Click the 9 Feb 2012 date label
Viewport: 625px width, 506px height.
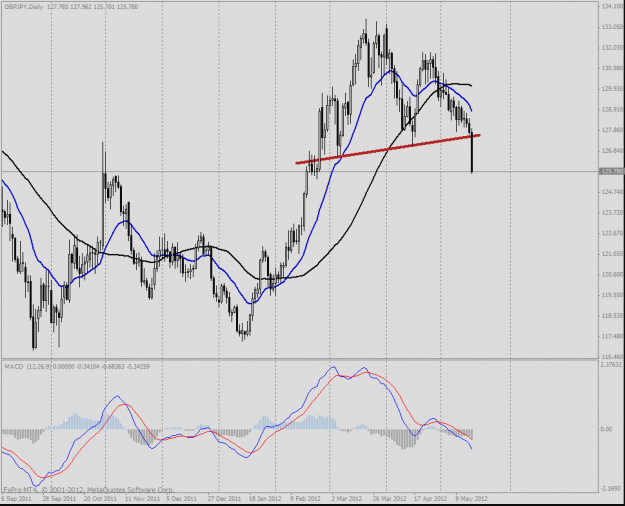coord(305,499)
